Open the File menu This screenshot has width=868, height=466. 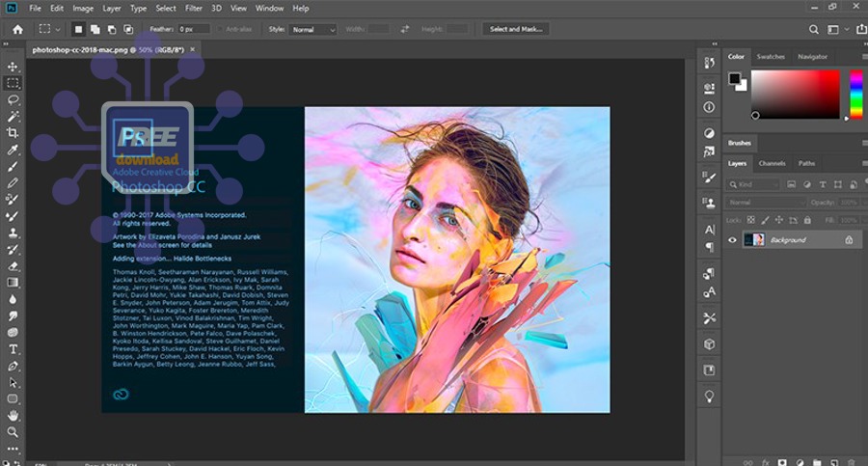(35, 9)
